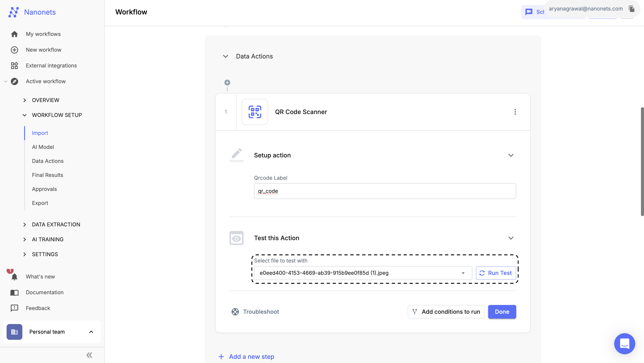The height and width of the screenshot is (363, 644).
Task: Click the Test this Action eye icon
Action: [236, 238]
